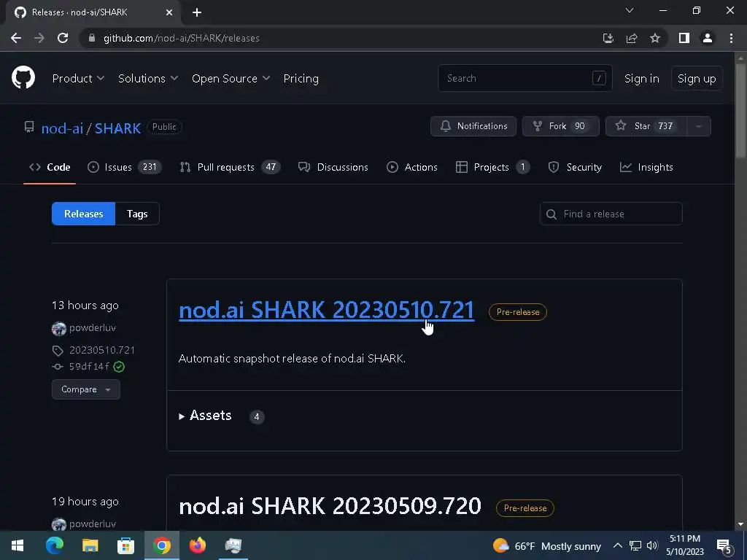Screen dimensions: 747x560
Task: Click the page vertical scrollbar thumb
Action: point(740,109)
